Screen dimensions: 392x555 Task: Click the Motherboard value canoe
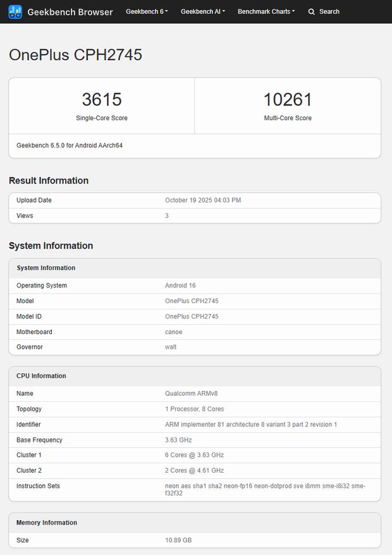tap(173, 332)
